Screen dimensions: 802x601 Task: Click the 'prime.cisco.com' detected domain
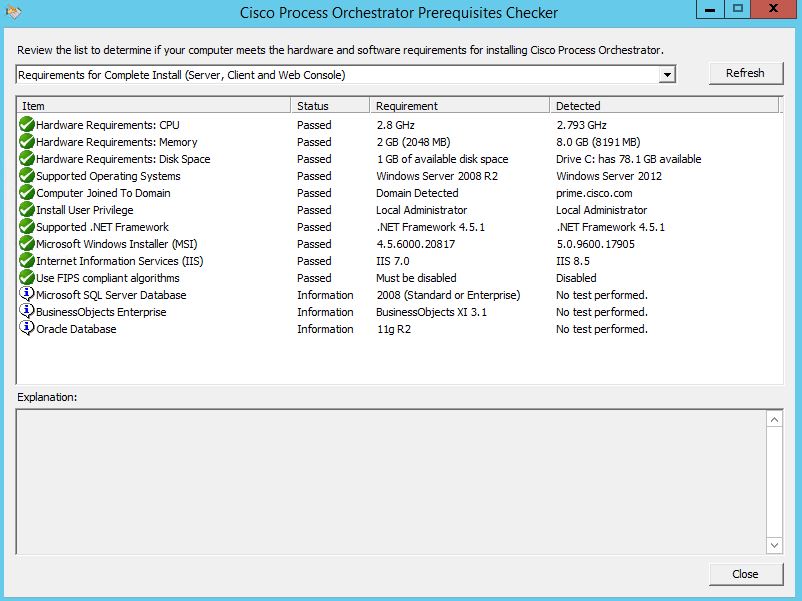pyautogui.click(x=594, y=193)
